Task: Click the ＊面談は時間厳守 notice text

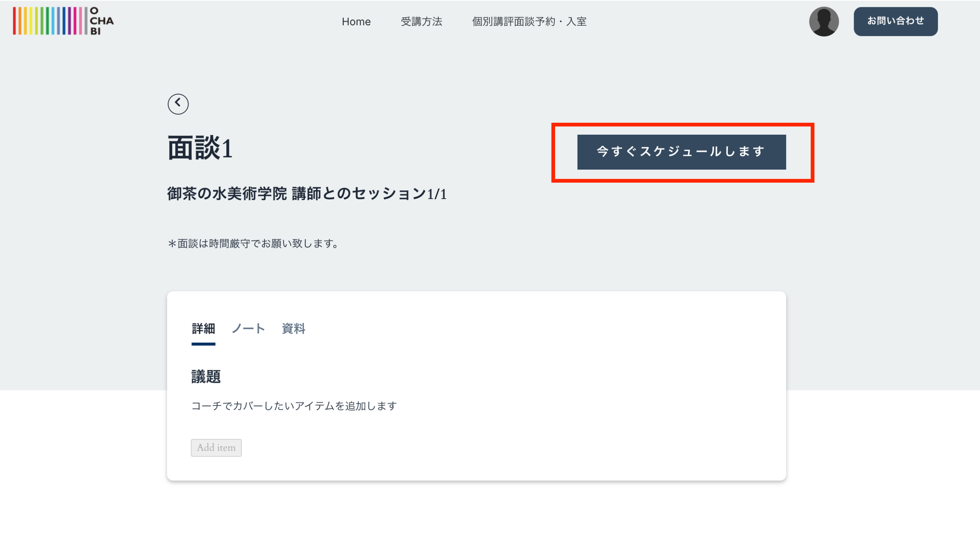Action: [253, 243]
